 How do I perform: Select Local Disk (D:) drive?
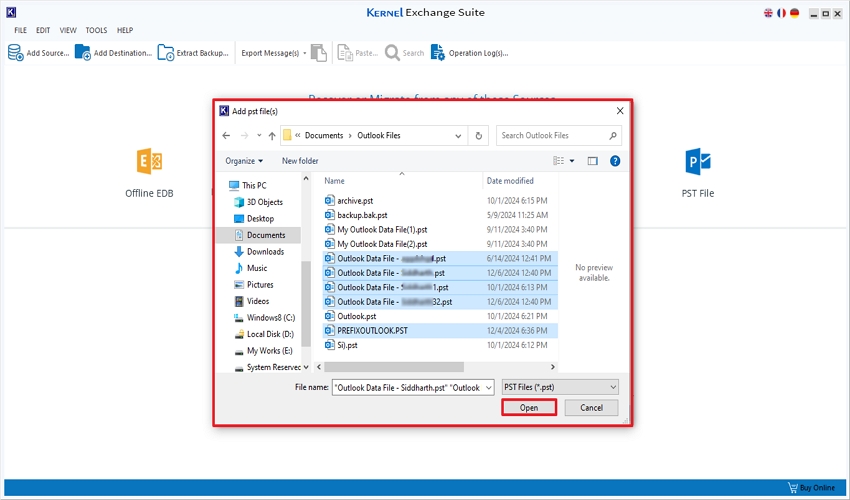point(264,334)
